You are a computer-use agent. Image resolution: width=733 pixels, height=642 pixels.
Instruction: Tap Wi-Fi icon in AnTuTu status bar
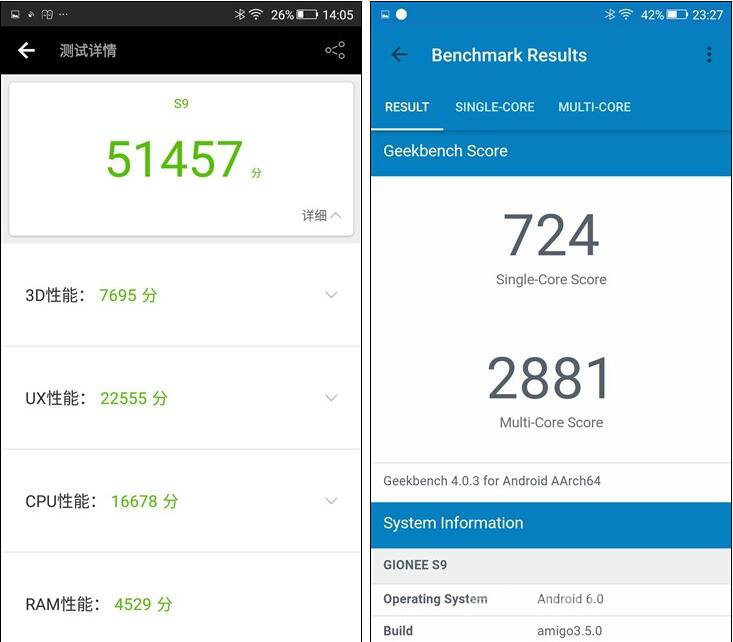coord(256,14)
